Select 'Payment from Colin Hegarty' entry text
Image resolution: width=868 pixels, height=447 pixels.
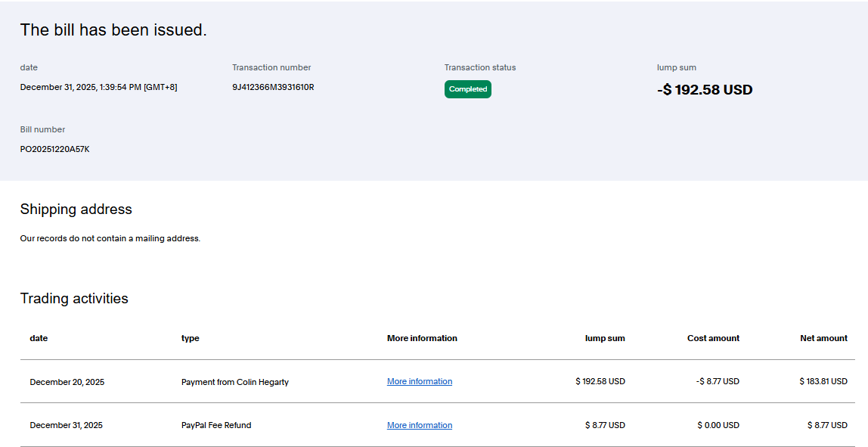234,382
